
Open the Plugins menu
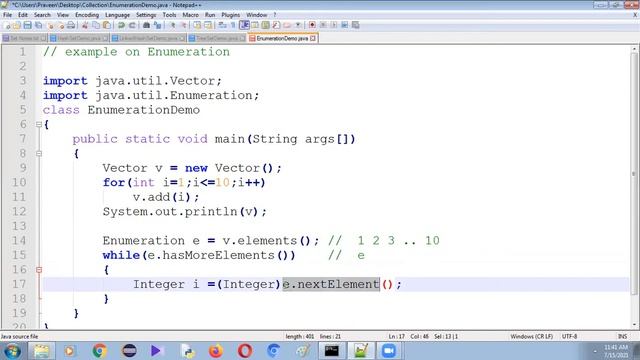(231, 15)
